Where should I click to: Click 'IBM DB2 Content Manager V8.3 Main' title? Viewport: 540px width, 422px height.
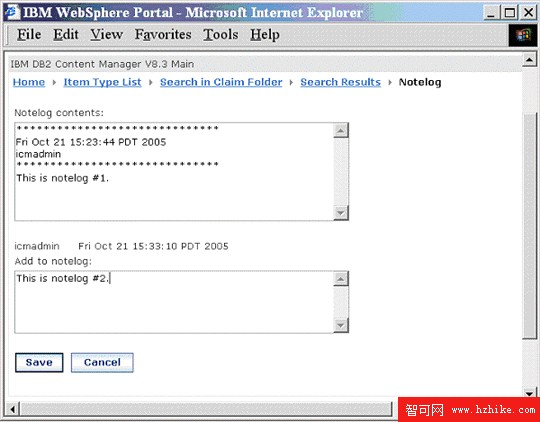coord(102,64)
